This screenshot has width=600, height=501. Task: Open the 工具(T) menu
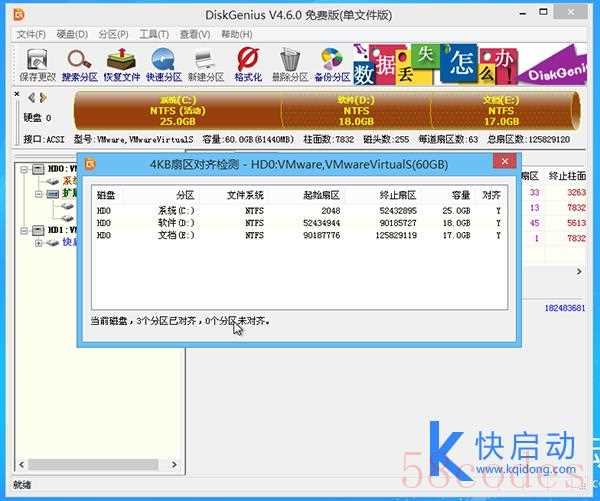(154, 34)
